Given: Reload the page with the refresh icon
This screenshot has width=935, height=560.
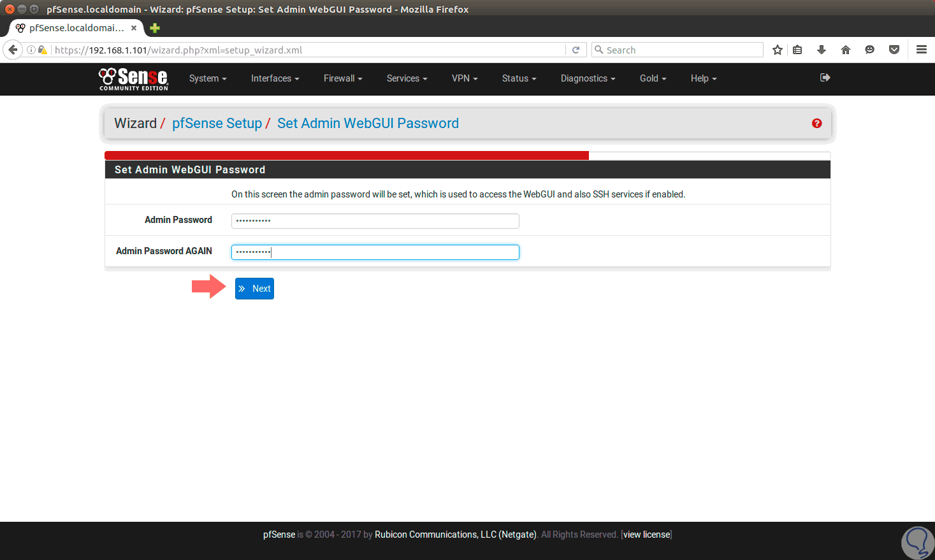Looking at the screenshot, I should 576,50.
